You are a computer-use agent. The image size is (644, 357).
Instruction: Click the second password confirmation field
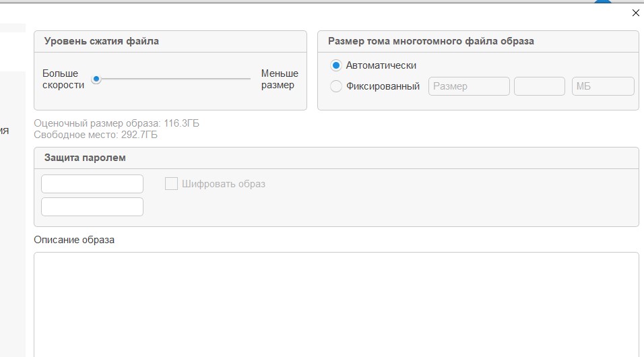[x=92, y=207]
